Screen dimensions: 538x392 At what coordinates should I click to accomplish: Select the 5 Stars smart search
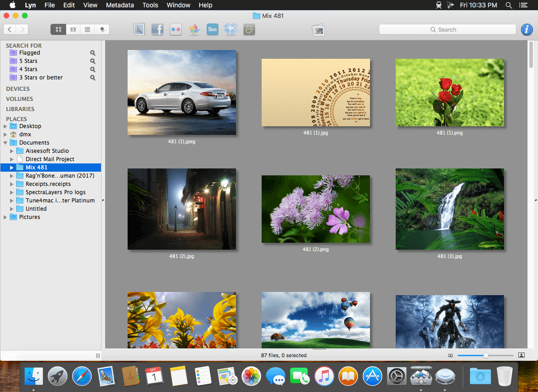click(x=28, y=61)
